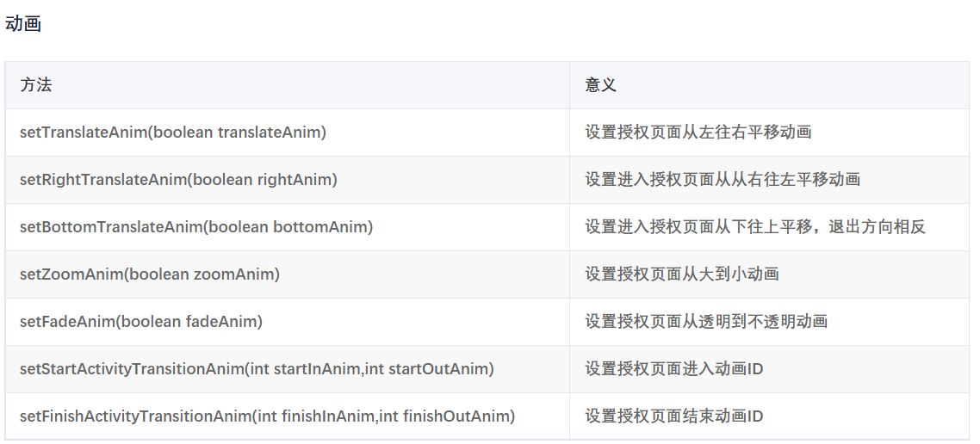Click the 方法 column header
Image resolution: width=980 pixels, height=444 pixels.
tap(35, 85)
